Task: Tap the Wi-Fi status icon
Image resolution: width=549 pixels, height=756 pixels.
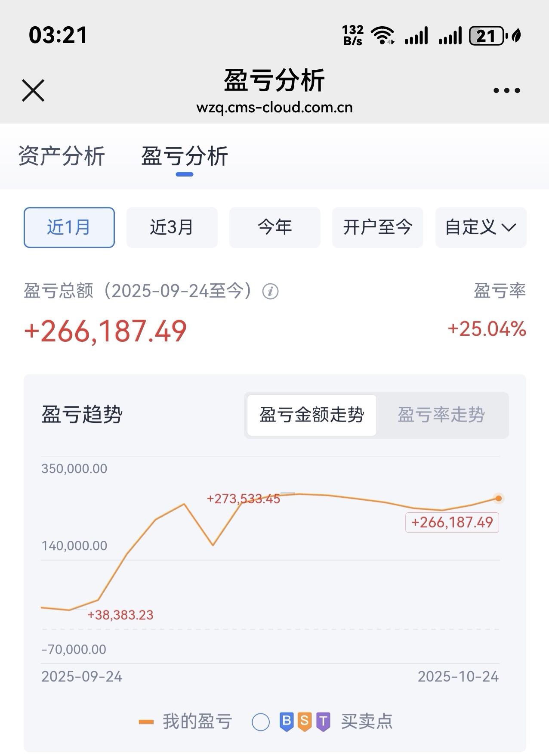Action: tap(382, 35)
